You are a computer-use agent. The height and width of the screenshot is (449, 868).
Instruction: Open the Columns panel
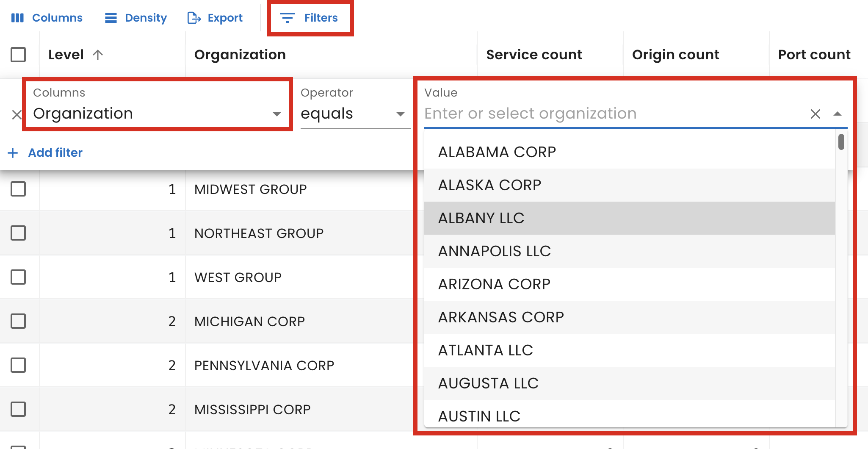coord(47,18)
